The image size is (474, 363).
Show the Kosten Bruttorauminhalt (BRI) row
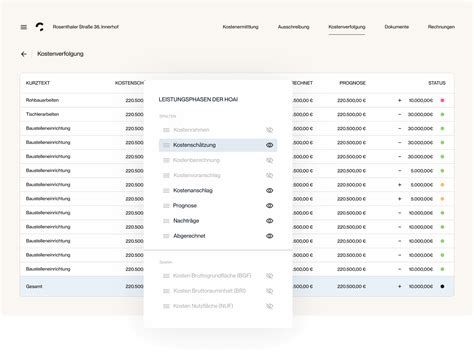coord(270,291)
